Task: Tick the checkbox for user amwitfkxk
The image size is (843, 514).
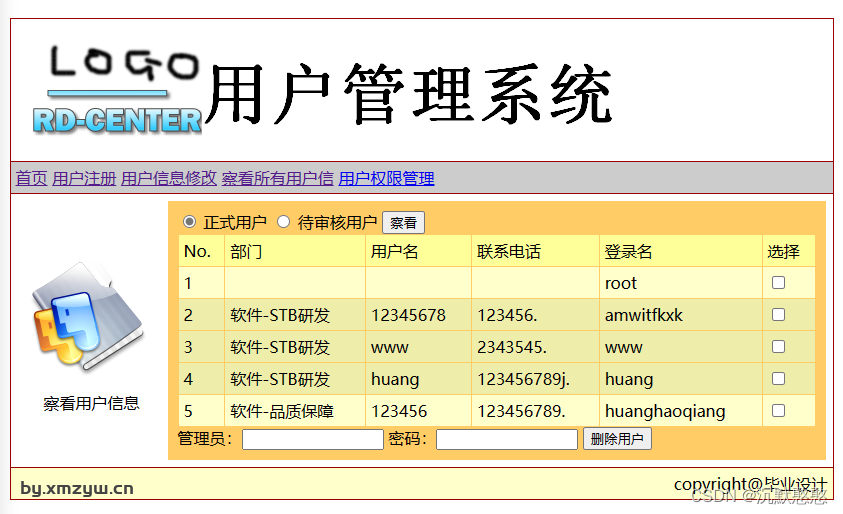Action: point(778,315)
